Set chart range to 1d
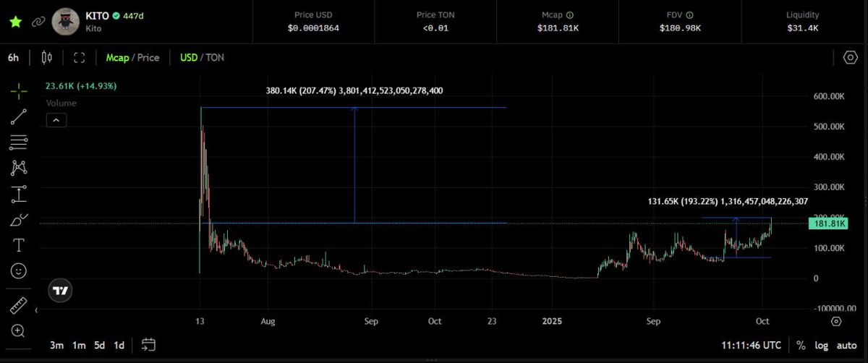This screenshot has width=868, height=363. pyautogui.click(x=119, y=345)
